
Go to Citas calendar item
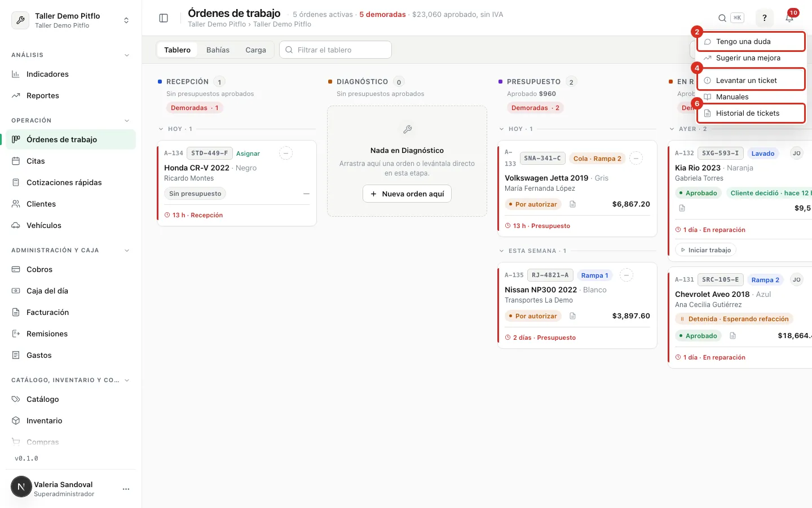[x=70, y=161]
